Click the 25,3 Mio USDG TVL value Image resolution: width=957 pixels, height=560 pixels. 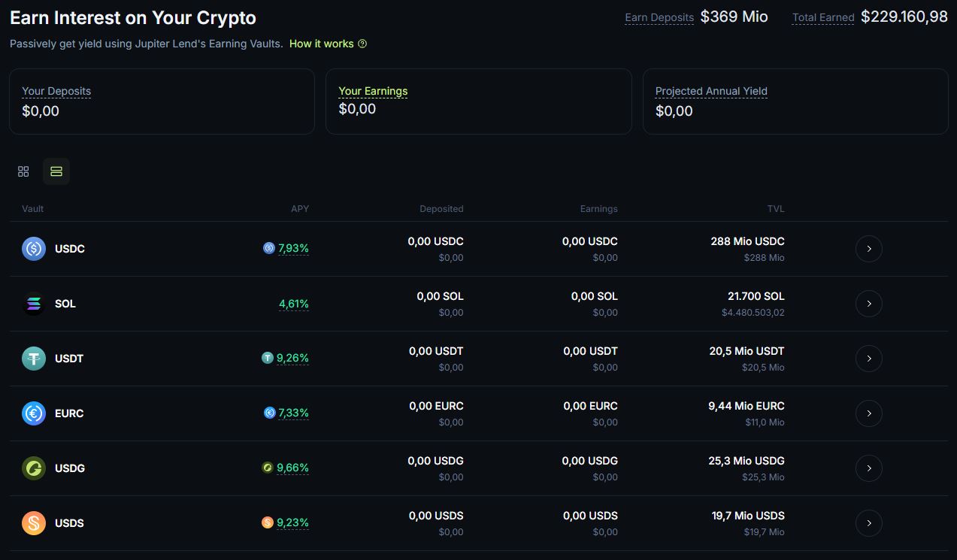point(747,461)
